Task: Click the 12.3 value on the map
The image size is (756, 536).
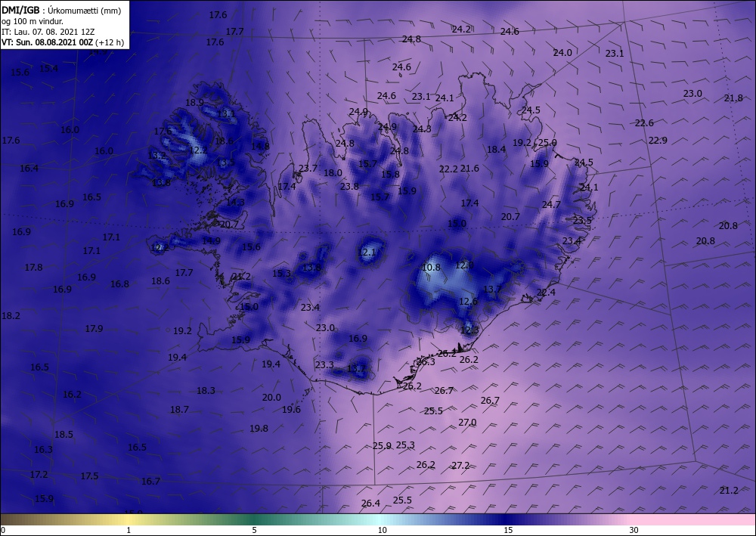Action: pos(469,330)
